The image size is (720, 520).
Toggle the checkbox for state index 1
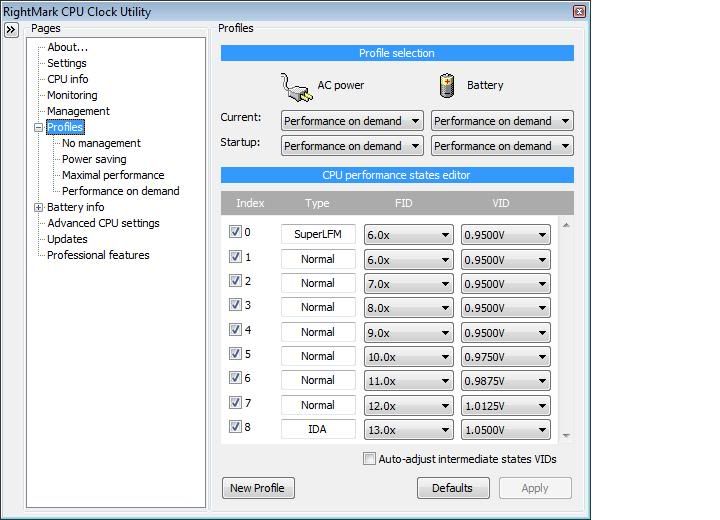pos(235,256)
